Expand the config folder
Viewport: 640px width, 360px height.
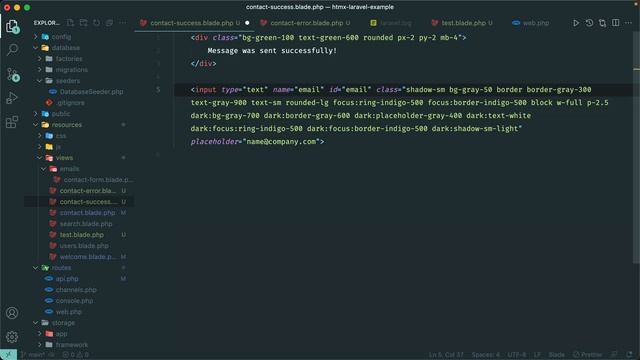[61, 37]
